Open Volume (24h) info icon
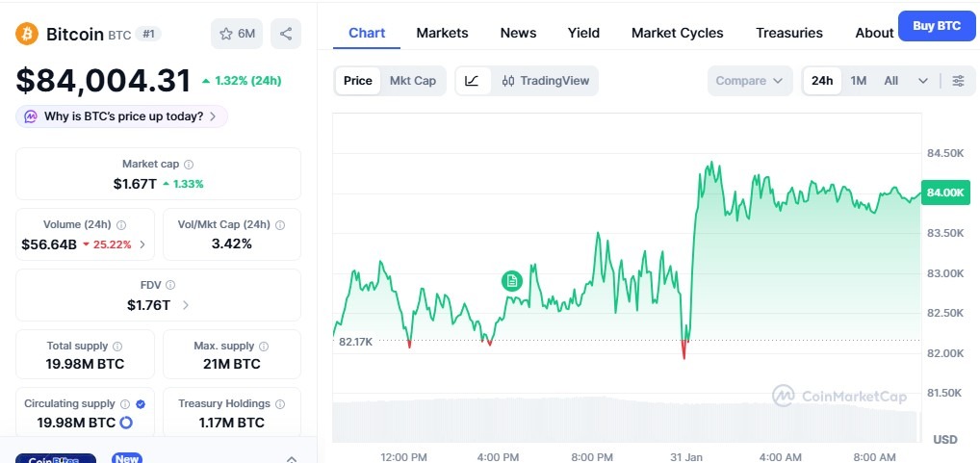This screenshot has height=463, width=980. click(121, 225)
